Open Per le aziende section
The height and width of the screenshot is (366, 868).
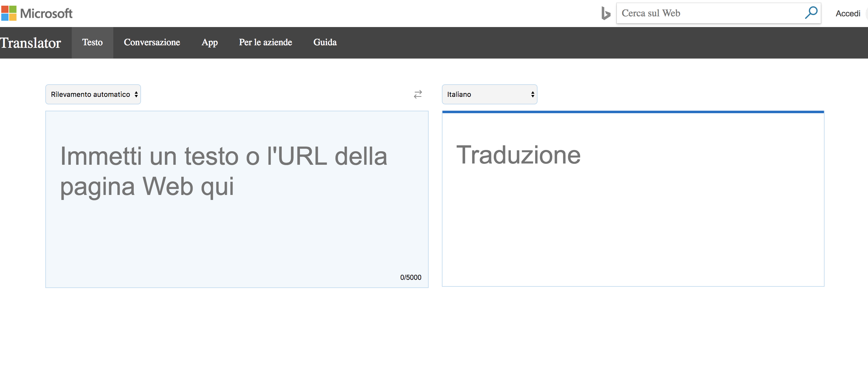(266, 42)
